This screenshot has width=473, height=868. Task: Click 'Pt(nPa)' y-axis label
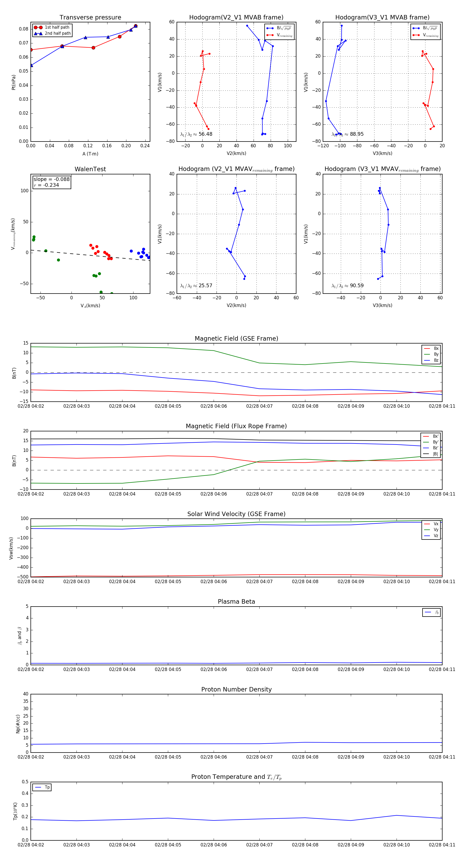click(14, 82)
